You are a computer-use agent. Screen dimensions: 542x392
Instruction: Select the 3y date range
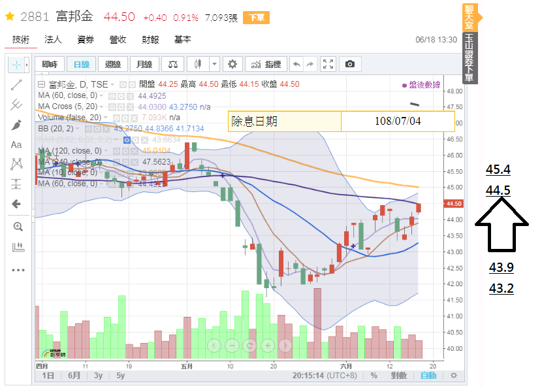(x=98, y=376)
